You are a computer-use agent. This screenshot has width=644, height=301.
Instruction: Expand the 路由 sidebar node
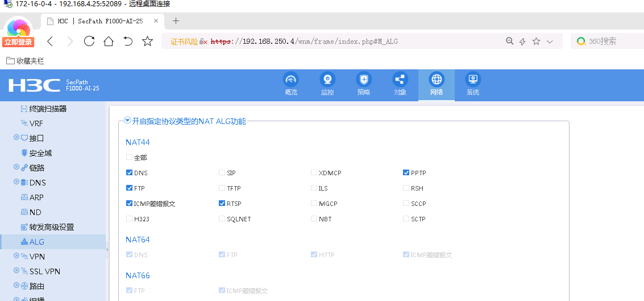(16, 286)
